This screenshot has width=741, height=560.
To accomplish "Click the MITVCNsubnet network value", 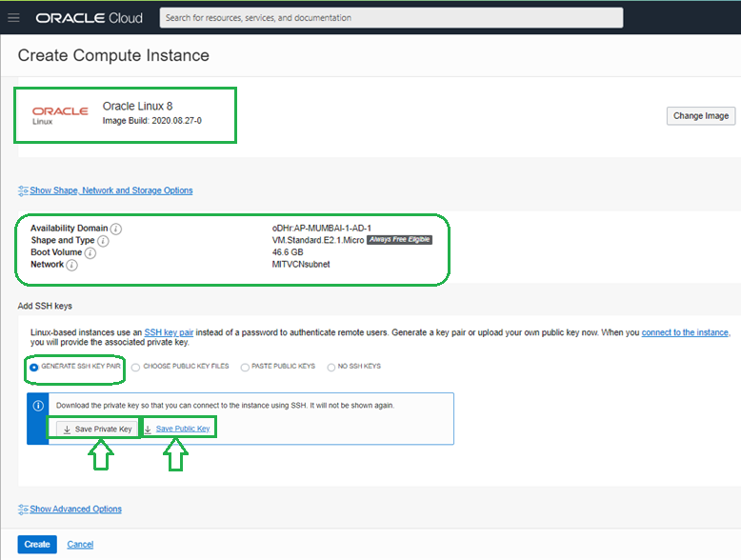I will coord(301,264).
